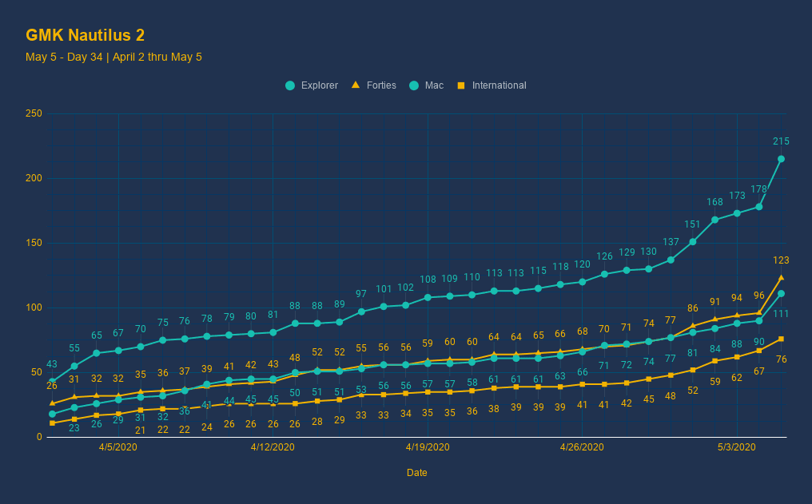The width and height of the screenshot is (812, 504).
Task: Click the Explorer data point at 168
Action: 715,220
